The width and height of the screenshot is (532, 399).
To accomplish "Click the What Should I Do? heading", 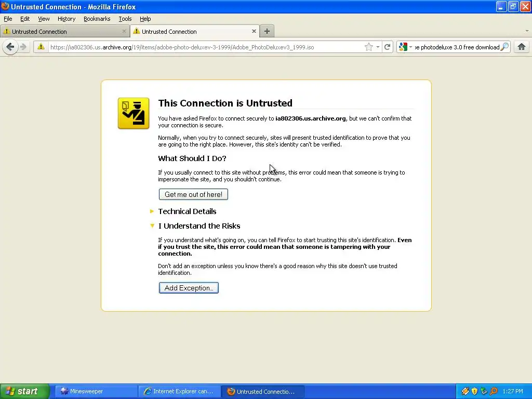I will point(192,158).
